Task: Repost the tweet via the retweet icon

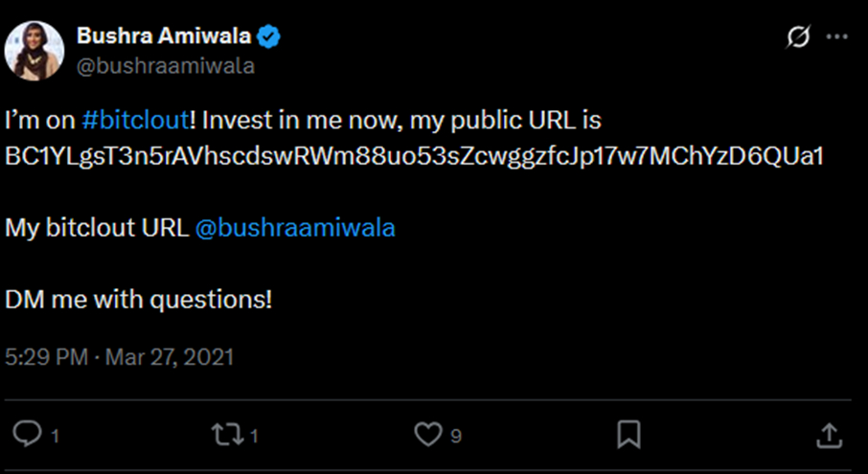Action: 225,435
